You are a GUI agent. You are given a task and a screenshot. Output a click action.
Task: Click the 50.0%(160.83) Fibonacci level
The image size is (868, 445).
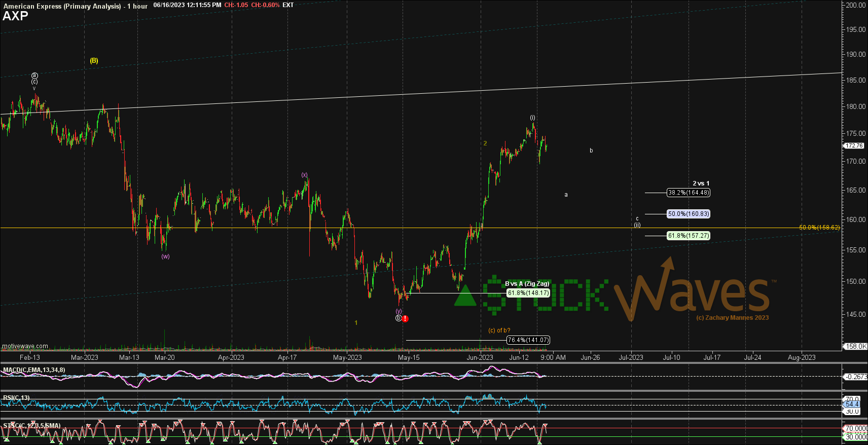point(689,214)
